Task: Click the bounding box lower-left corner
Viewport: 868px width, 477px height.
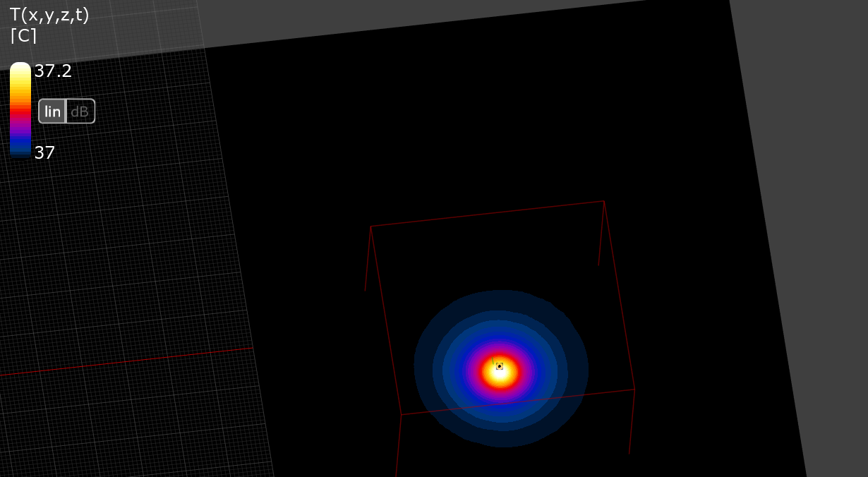Action: click(401, 414)
